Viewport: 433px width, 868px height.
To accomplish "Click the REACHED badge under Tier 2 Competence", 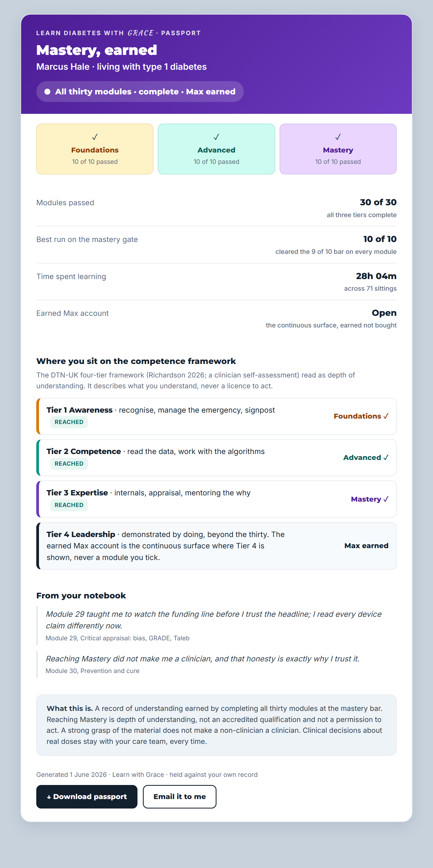I will tap(69, 464).
